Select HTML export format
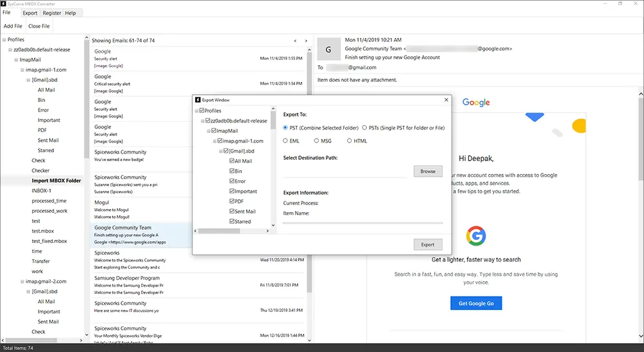 349,141
